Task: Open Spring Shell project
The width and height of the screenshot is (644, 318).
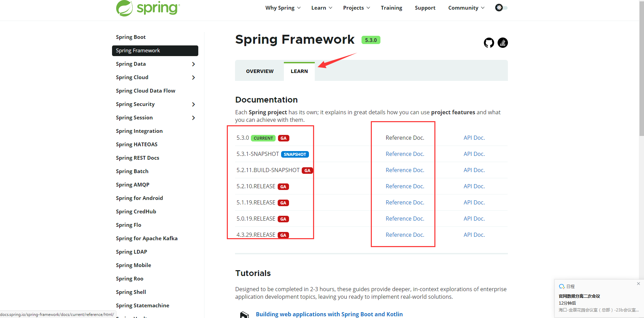Action: (x=131, y=292)
